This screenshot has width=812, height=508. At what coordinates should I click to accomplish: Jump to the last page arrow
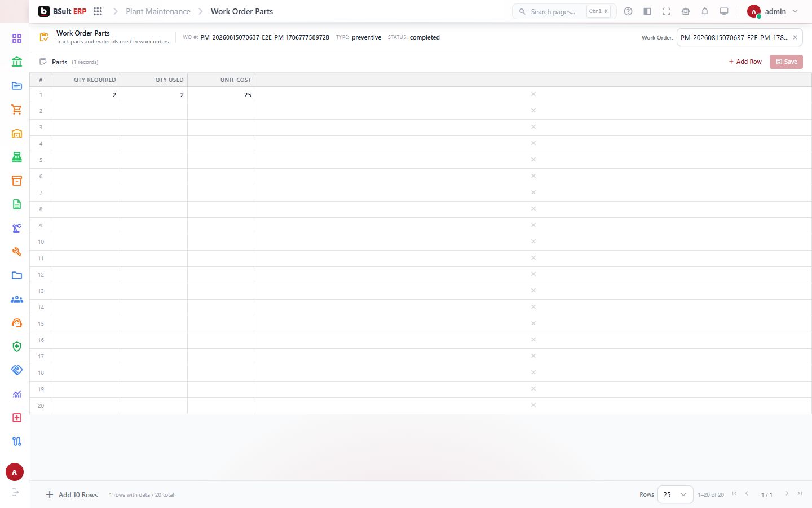(x=800, y=494)
